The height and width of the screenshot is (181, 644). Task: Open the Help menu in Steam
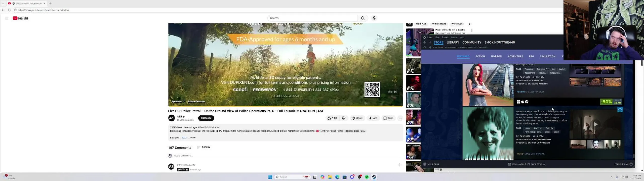[x=462, y=37]
